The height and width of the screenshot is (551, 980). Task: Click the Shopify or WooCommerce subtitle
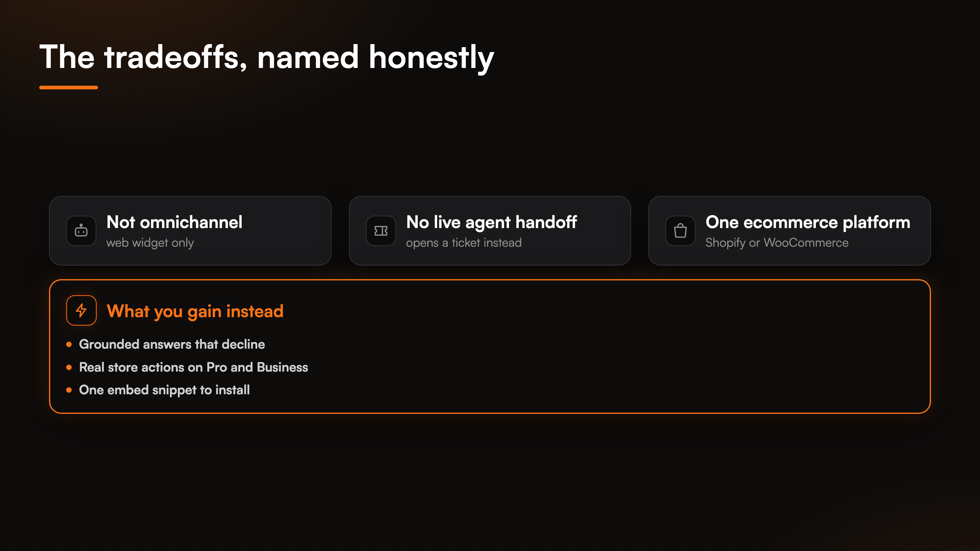point(777,243)
